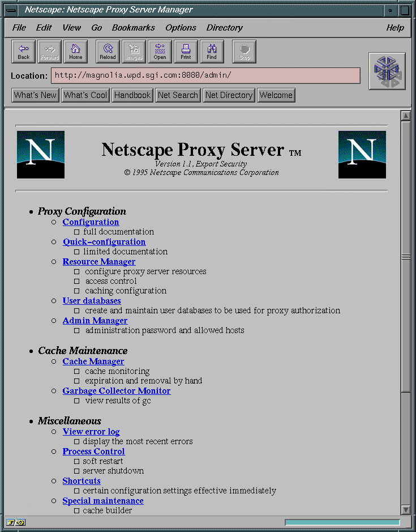
Task: Open the Garbage Collector Monitor link
Action: [x=116, y=391]
